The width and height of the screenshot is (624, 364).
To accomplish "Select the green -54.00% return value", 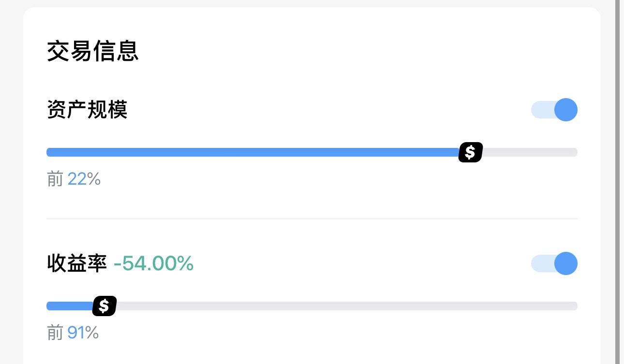I will coord(154,263).
